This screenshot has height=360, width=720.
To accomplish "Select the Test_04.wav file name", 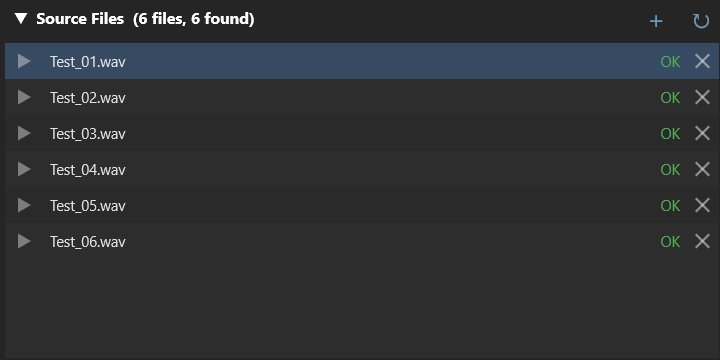I will [x=88, y=170].
